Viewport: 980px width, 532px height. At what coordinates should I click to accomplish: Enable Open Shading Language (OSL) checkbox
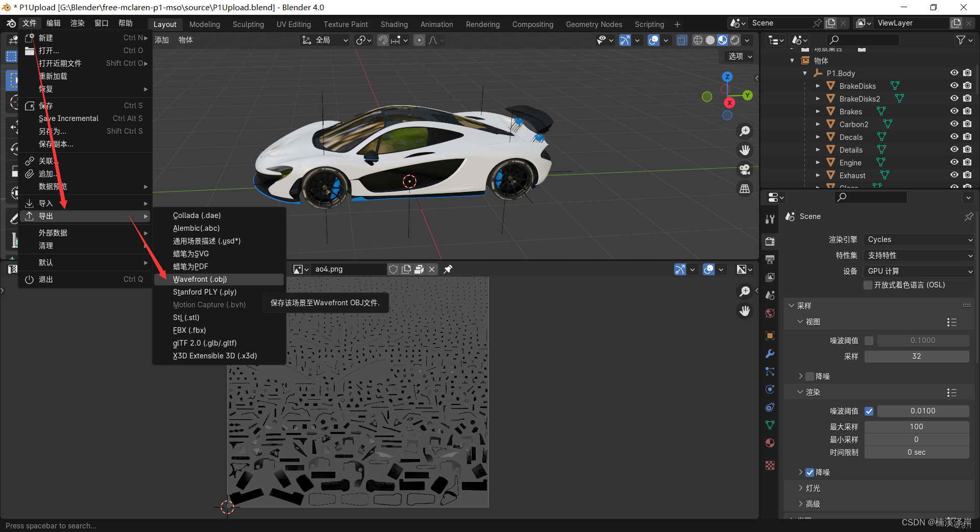tap(868, 285)
